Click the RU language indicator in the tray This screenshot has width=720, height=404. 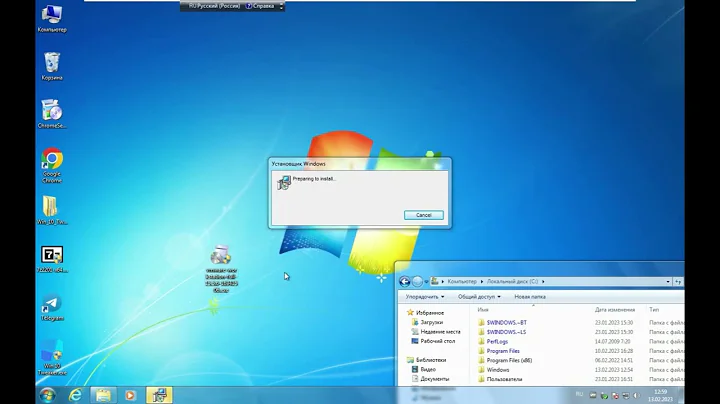pos(579,394)
